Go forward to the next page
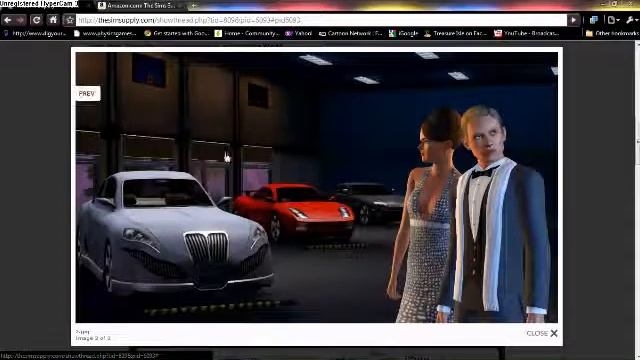Image resolution: width=640 pixels, height=360 pixels. 20,20
